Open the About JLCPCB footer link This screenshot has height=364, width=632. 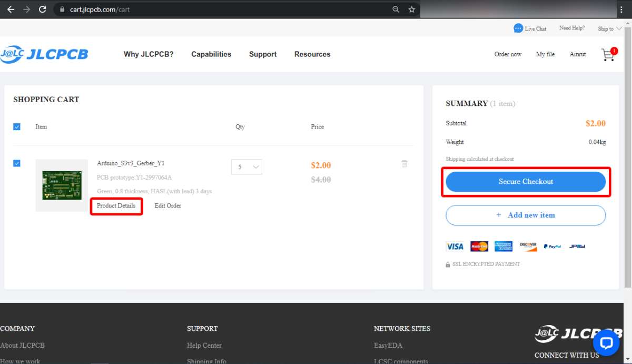[x=22, y=346]
